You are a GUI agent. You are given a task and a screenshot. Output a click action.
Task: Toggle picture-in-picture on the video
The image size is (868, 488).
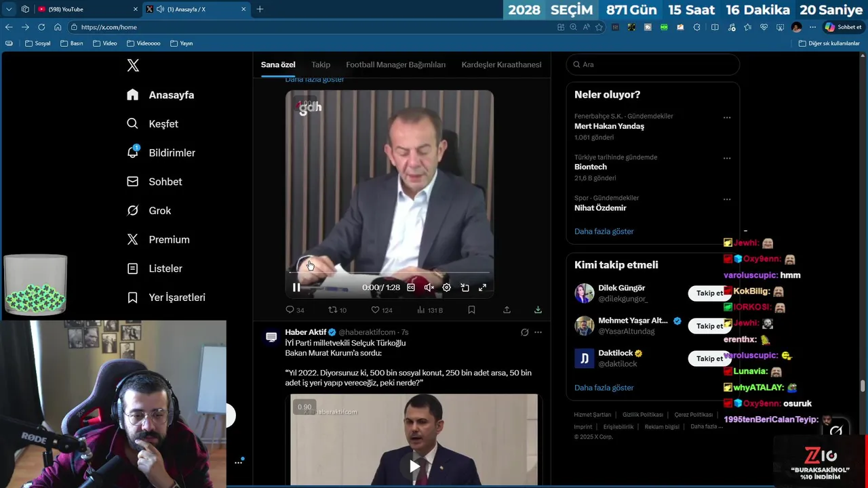[x=465, y=287]
